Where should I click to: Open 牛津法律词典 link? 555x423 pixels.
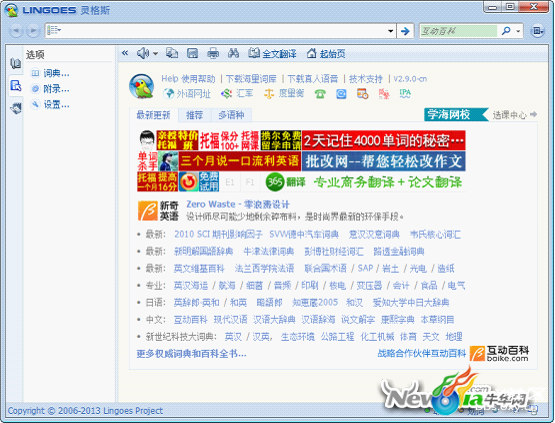coord(269,251)
